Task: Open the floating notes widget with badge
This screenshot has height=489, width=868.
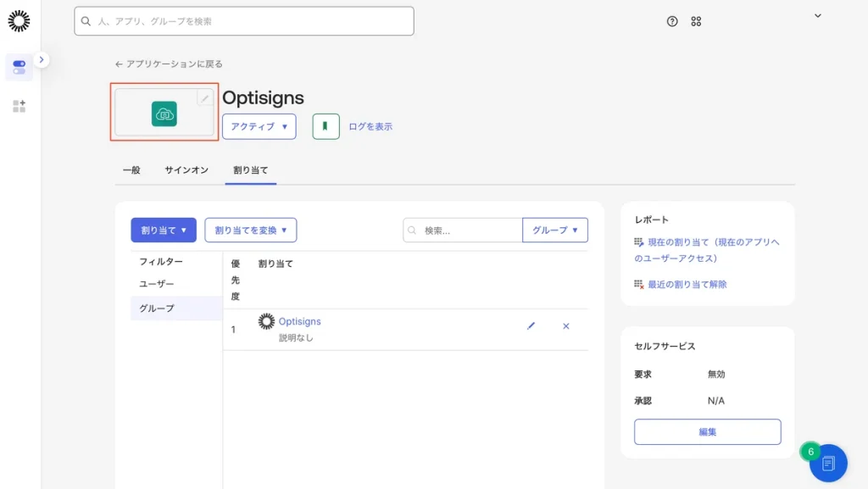Action: click(827, 463)
